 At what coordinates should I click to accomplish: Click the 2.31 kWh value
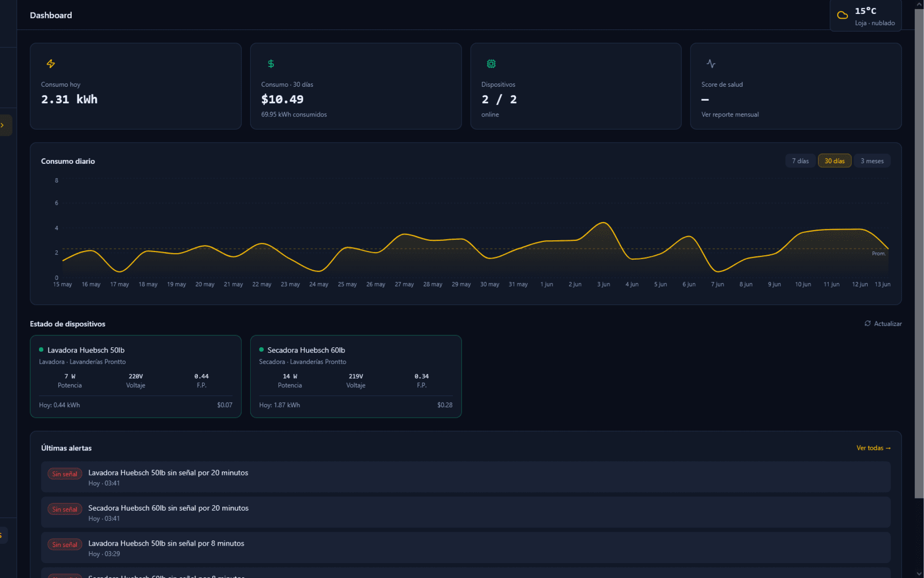tap(69, 99)
